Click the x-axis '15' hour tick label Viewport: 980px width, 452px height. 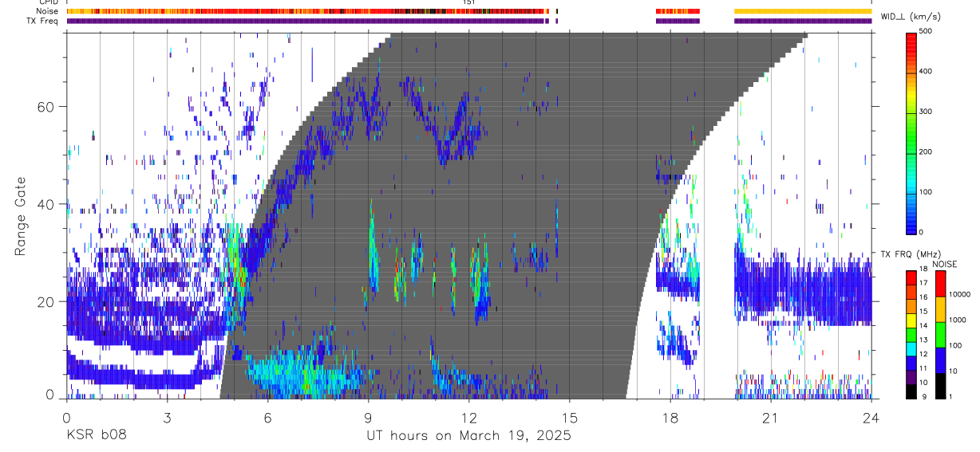tap(569, 418)
